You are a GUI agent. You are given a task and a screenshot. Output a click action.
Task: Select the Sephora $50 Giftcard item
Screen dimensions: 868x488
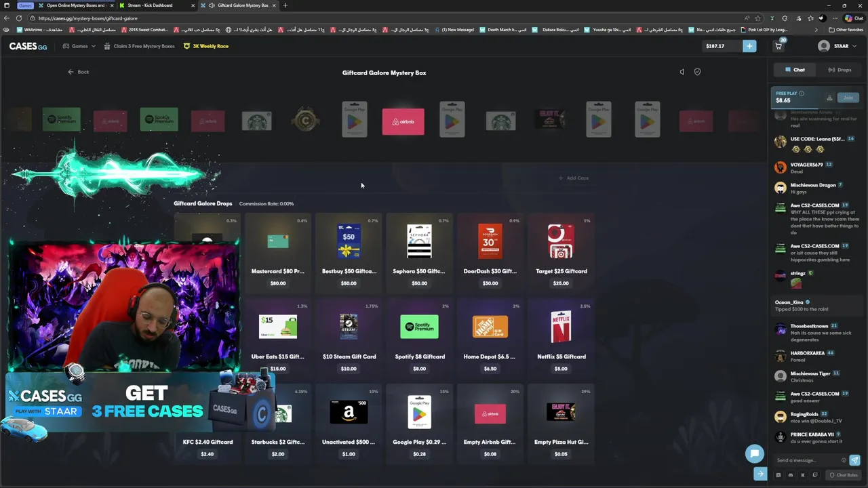(419, 254)
